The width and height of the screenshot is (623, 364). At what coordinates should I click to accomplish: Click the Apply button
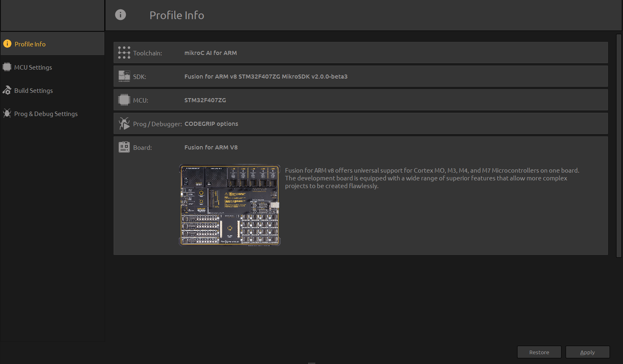(588, 352)
